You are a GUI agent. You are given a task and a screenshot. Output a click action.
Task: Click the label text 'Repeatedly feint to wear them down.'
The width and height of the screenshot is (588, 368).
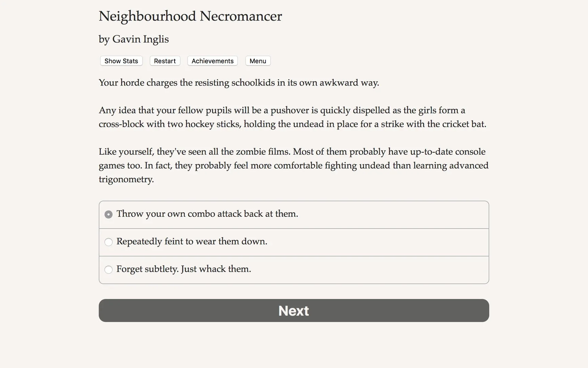pyautogui.click(x=192, y=241)
